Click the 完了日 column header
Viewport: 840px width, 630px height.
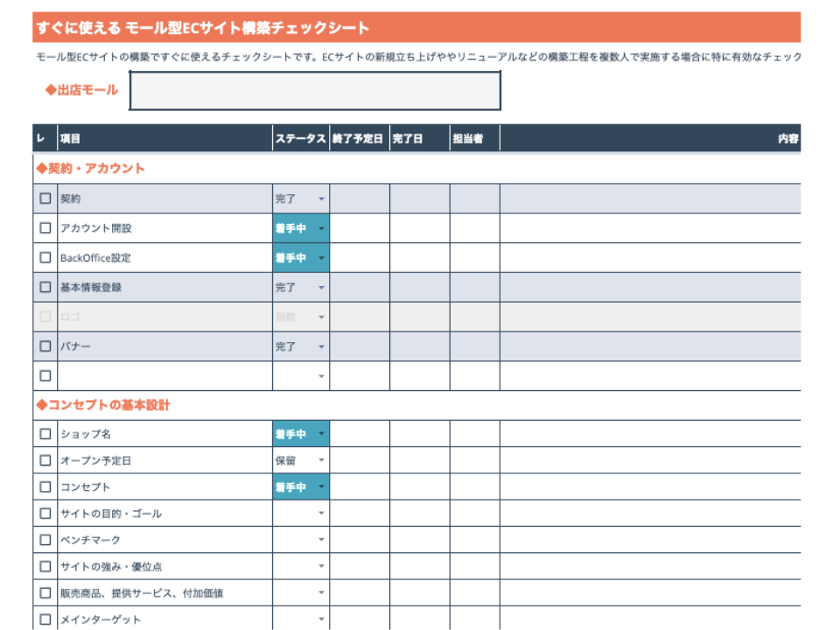(x=420, y=139)
